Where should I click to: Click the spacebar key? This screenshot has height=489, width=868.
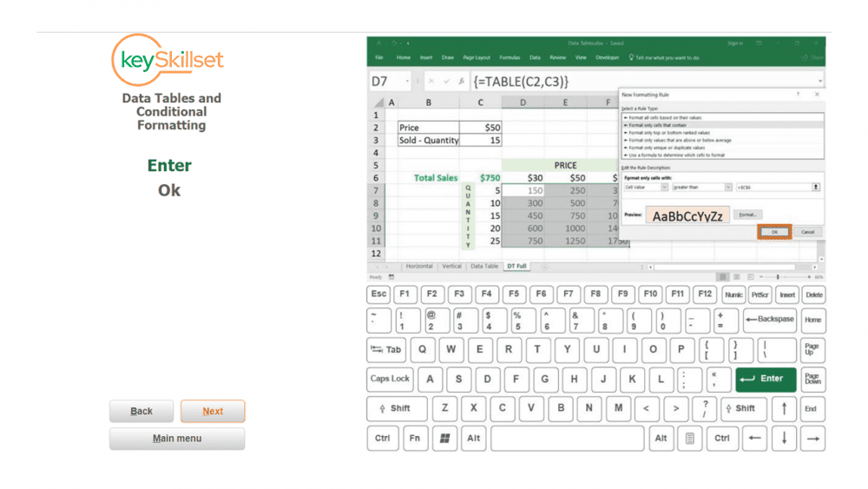click(x=567, y=438)
